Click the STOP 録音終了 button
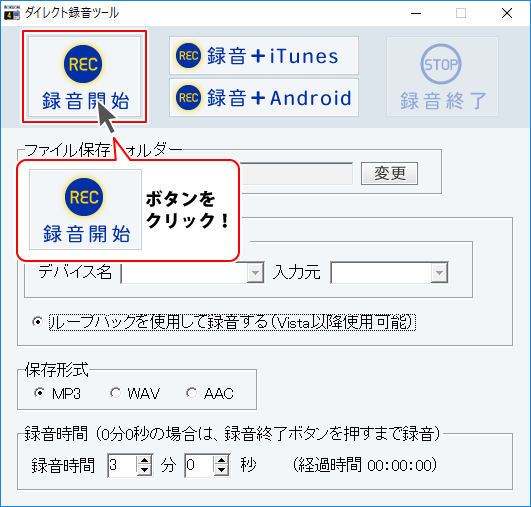 (442, 77)
